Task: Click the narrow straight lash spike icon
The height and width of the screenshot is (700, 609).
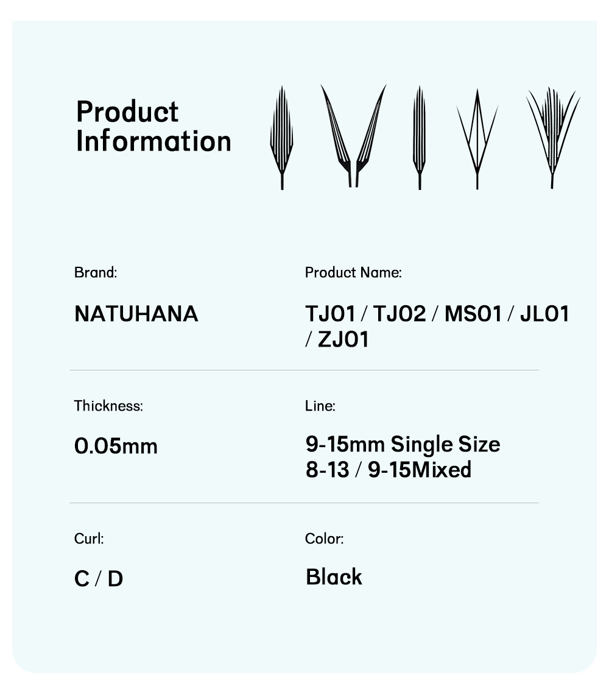Action: [x=419, y=137]
